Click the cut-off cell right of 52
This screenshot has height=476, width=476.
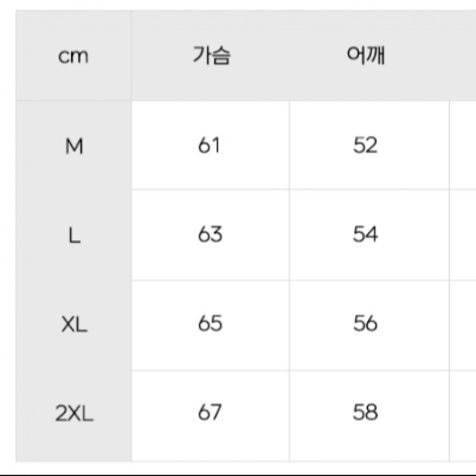point(462,145)
